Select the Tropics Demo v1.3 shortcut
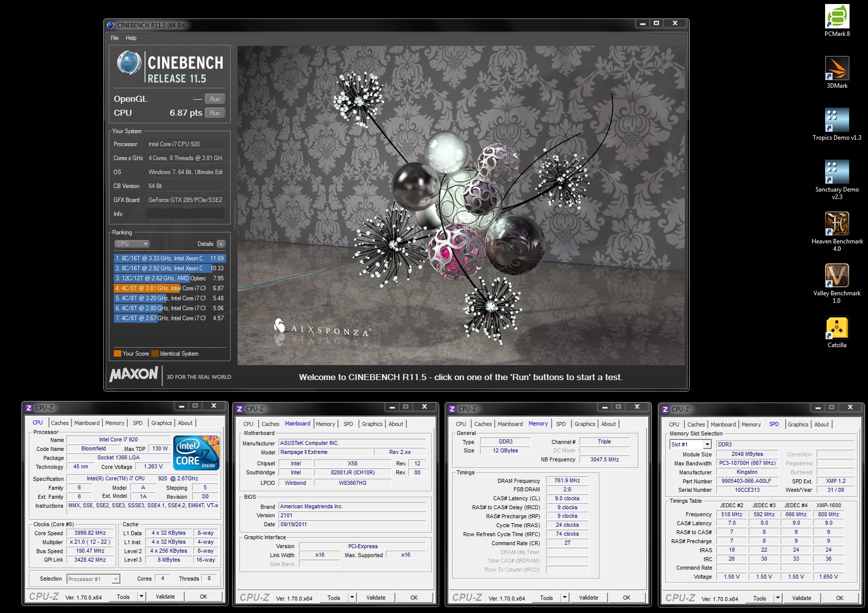Image resolution: width=868 pixels, height=613 pixels. point(837,125)
